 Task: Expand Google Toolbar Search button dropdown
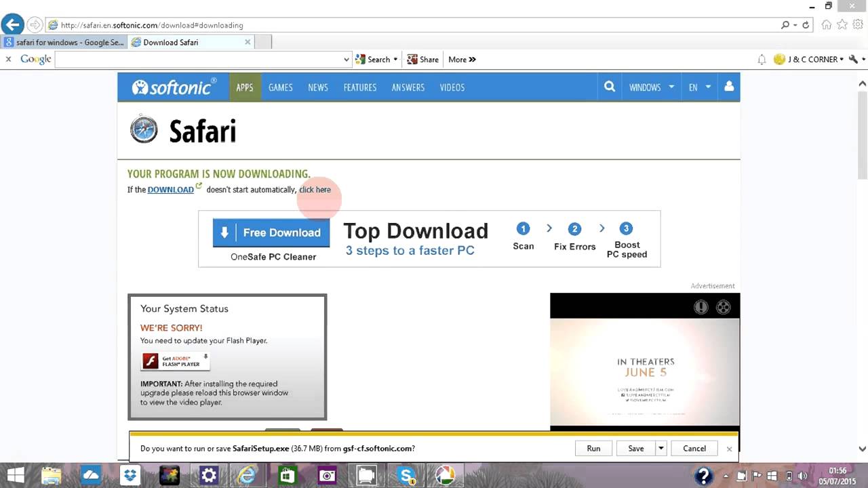(x=395, y=60)
